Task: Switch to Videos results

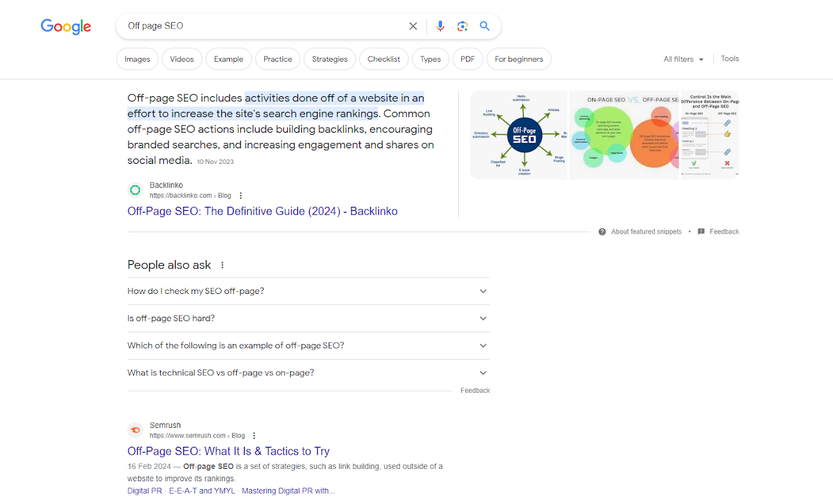Action: [182, 59]
